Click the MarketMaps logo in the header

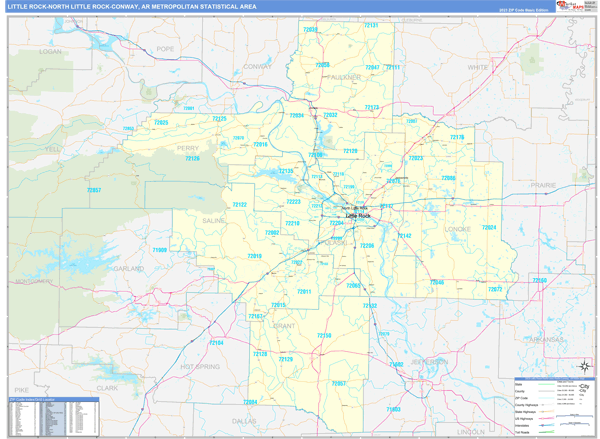tap(570, 6)
